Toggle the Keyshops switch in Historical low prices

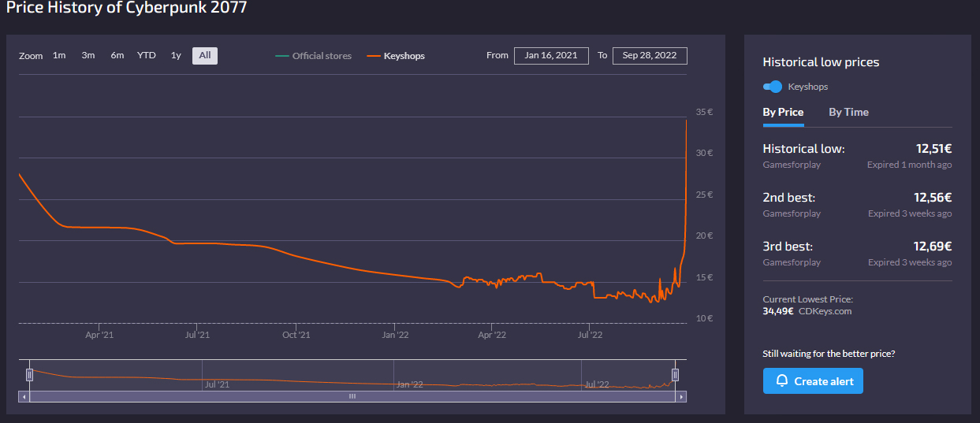(x=773, y=87)
